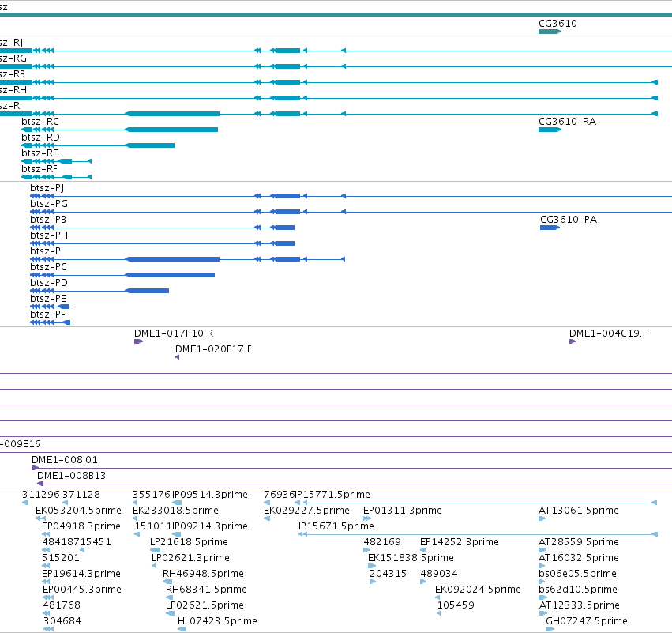Select the DME1-008B13 clone label
This screenshot has width=672, height=633.
71,476
